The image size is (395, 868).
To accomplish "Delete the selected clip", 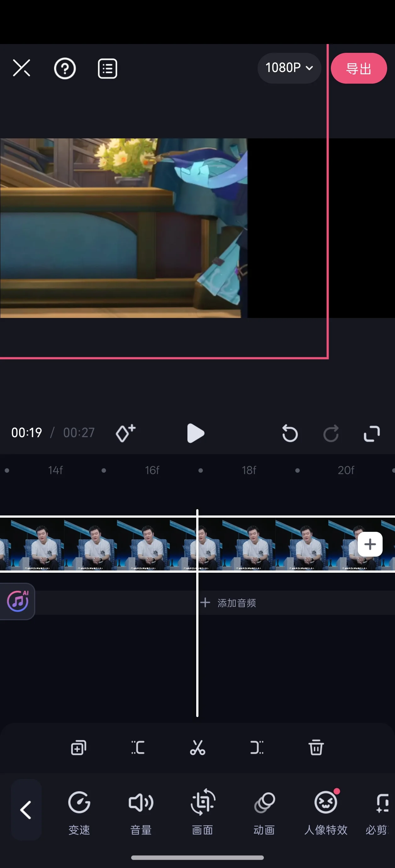I will [x=316, y=748].
